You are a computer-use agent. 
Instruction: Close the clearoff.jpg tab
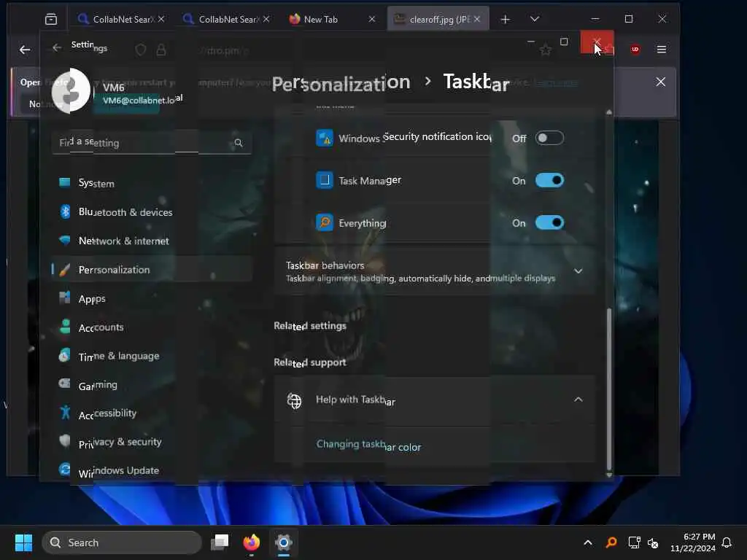click(477, 19)
